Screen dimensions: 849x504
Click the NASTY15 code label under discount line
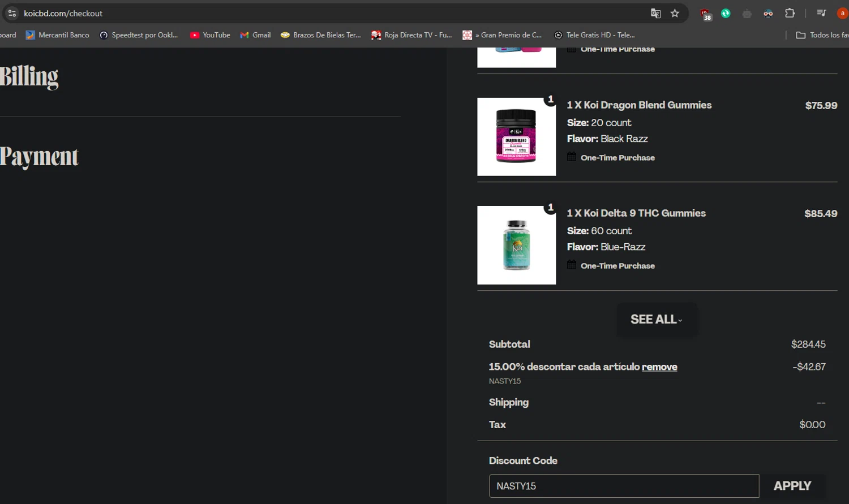coord(505,381)
